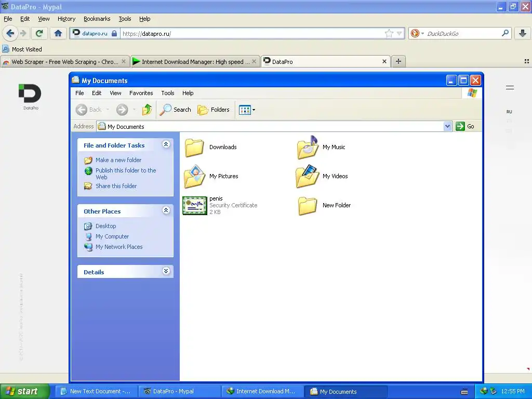Open the Views button menu
The image size is (532, 399).
(247, 110)
